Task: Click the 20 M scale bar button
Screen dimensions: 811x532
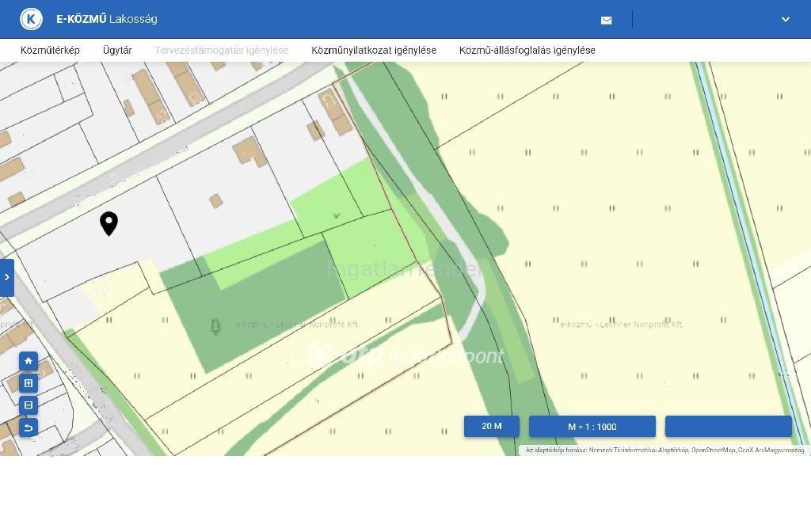Action: click(x=491, y=426)
